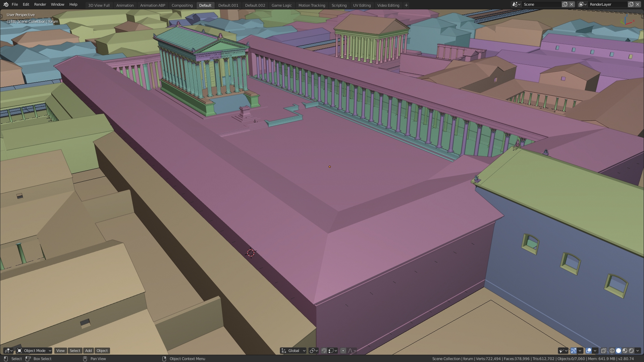Toggle viewport overlays icon

(589, 351)
